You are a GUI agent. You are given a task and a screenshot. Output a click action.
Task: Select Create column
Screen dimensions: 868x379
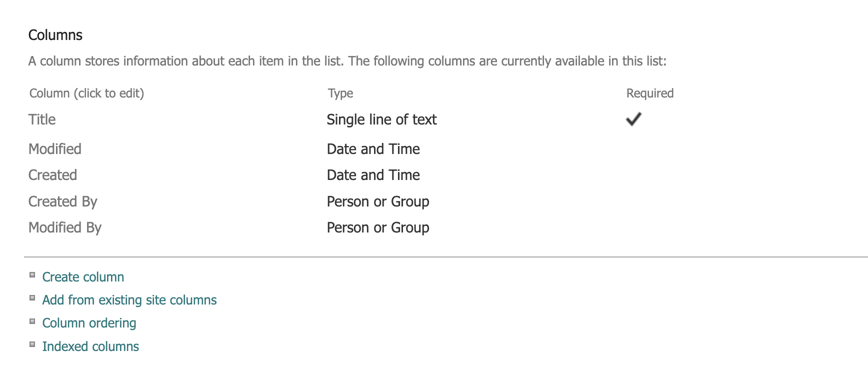tap(83, 277)
